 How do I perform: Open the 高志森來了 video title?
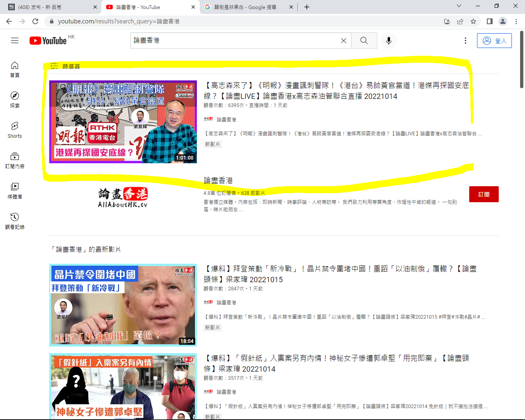[x=336, y=91]
